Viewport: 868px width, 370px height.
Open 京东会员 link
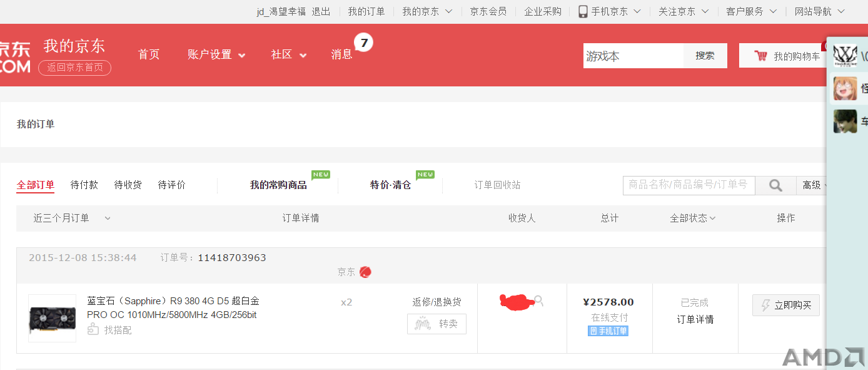pos(488,11)
